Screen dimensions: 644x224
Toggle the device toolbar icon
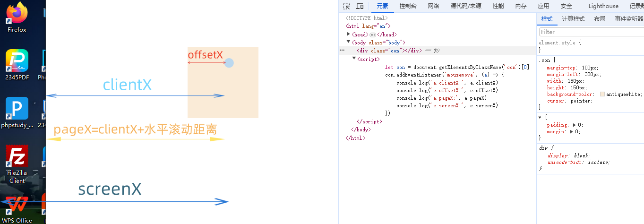click(360, 6)
